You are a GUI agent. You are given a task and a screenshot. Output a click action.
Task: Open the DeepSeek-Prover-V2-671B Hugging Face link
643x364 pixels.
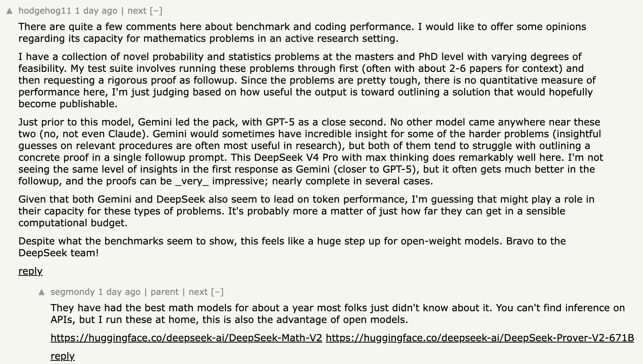pos(480,338)
